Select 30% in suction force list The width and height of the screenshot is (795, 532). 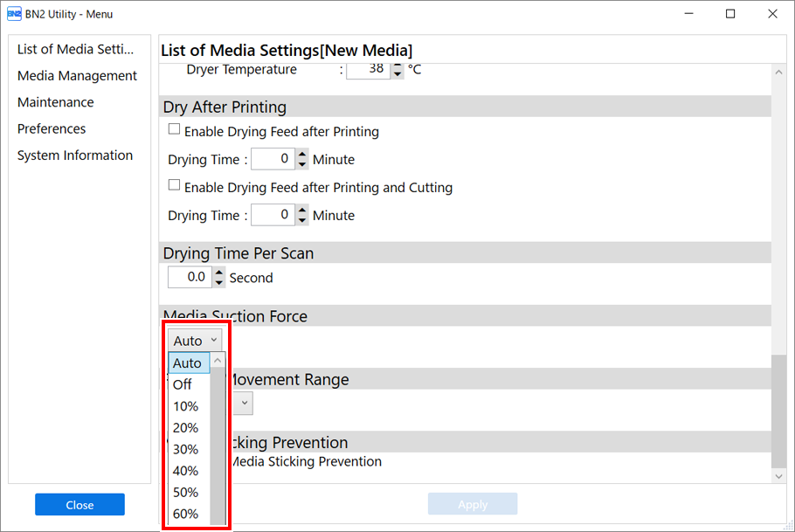click(186, 449)
